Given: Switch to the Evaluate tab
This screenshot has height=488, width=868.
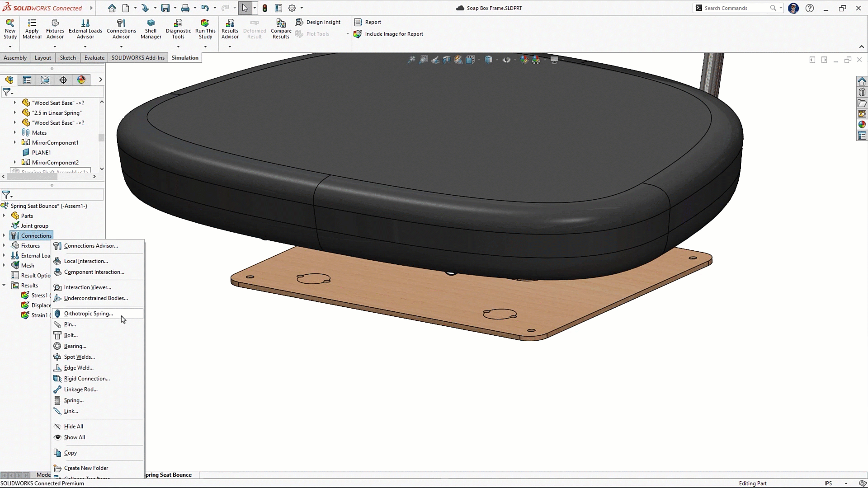Looking at the screenshot, I should [94, 58].
